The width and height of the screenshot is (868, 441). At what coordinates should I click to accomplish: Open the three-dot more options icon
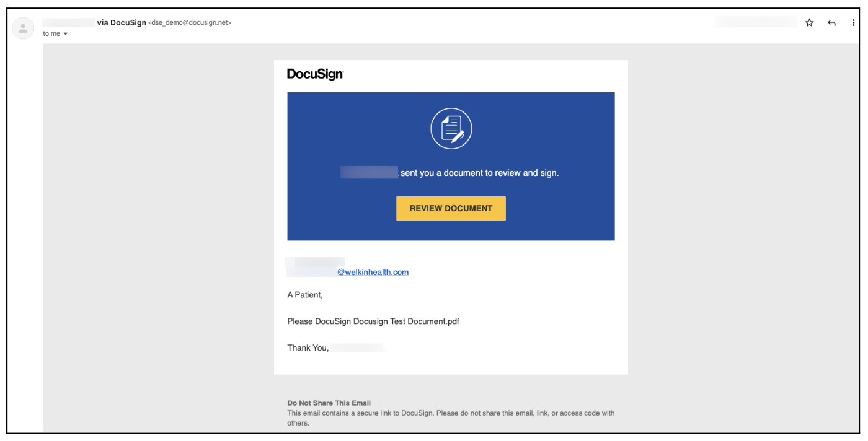(854, 22)
